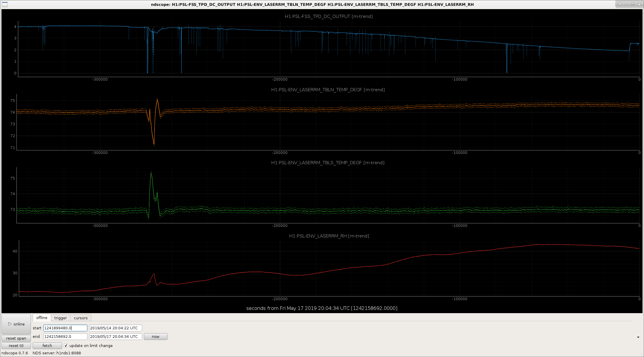
Task: Click the small arrow at control panel's right edge
Action: (x=638, y=337)
